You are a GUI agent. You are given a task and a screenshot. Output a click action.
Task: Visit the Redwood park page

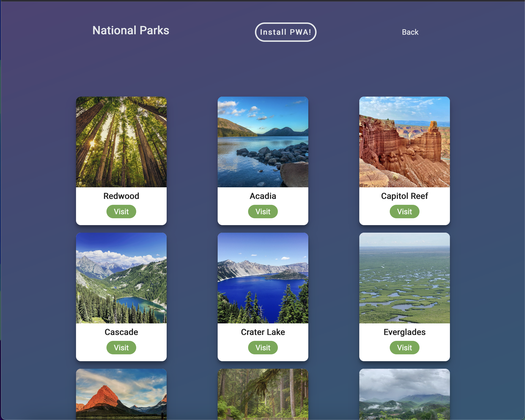pos(121,211)
